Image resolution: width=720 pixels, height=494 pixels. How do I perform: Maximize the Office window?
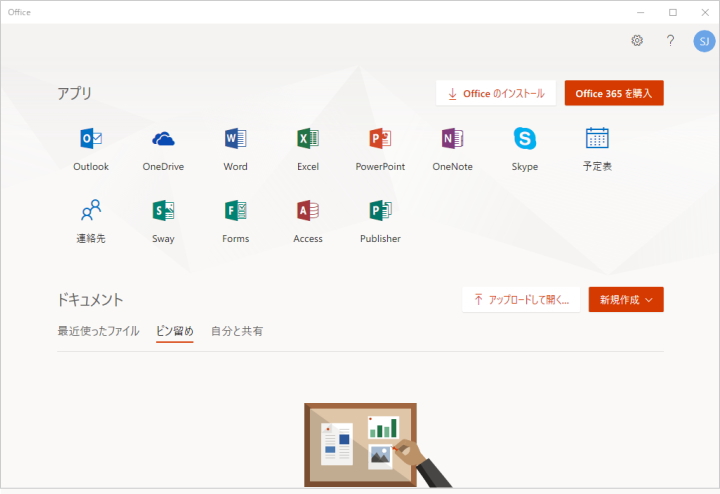point(673,12)
